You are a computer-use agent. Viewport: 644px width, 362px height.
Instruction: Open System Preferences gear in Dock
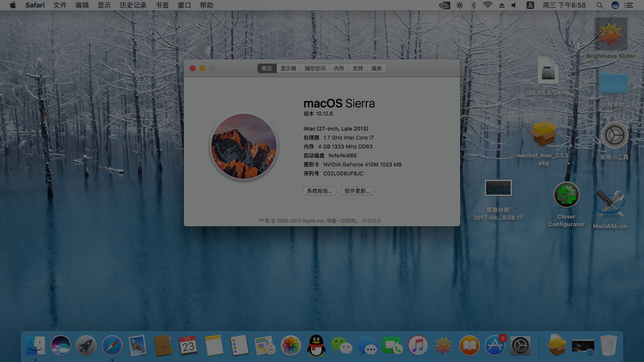520,346
